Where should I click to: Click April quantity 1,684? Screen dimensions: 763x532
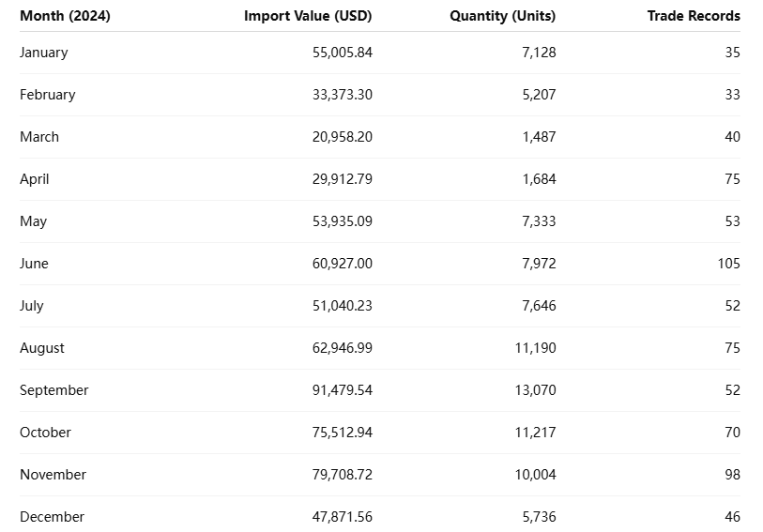coord(539,179)
